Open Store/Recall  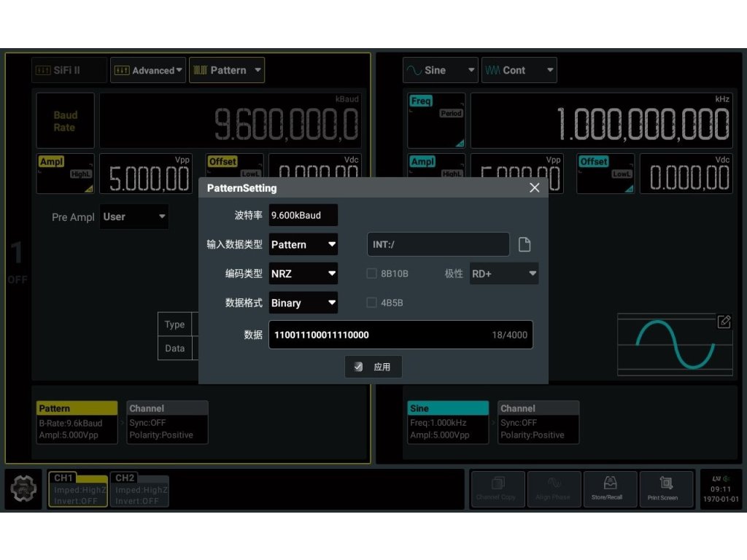click(x=610, y=489)
